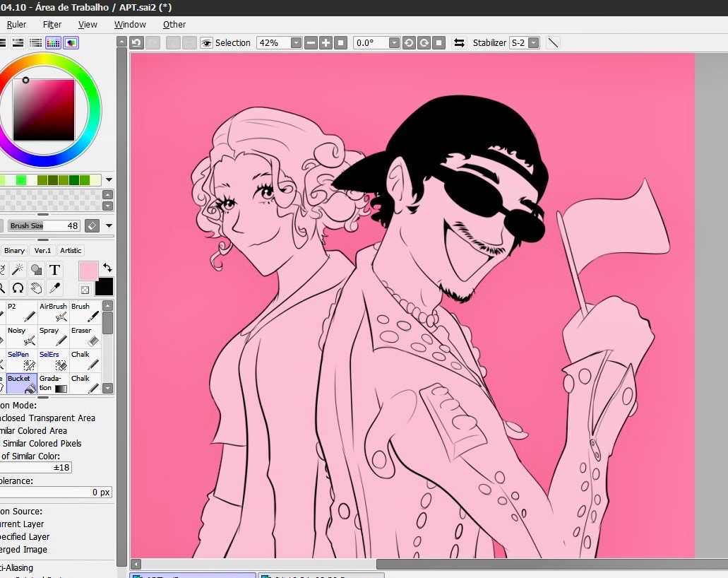728x578 pixels.
Task: Click down arrow beside checkered swatch area
Action: [108, 206]
